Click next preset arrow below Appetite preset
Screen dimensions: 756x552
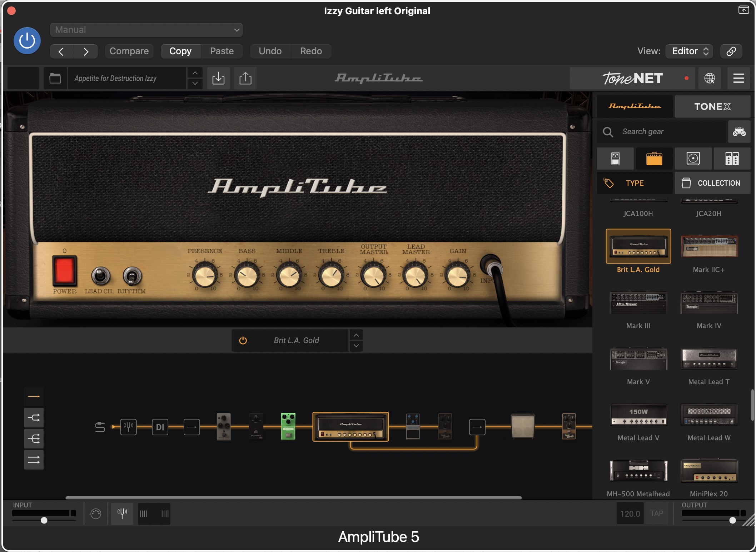point(195,84)
